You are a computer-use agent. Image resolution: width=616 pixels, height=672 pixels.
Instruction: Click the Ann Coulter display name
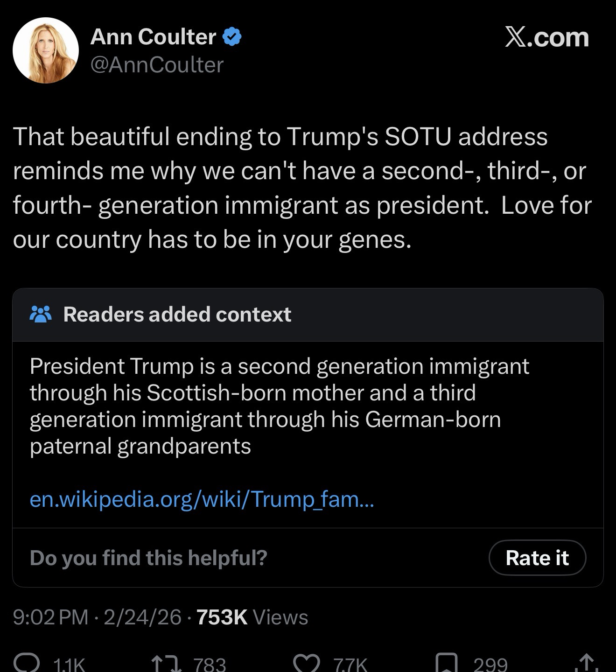(153, 37)
